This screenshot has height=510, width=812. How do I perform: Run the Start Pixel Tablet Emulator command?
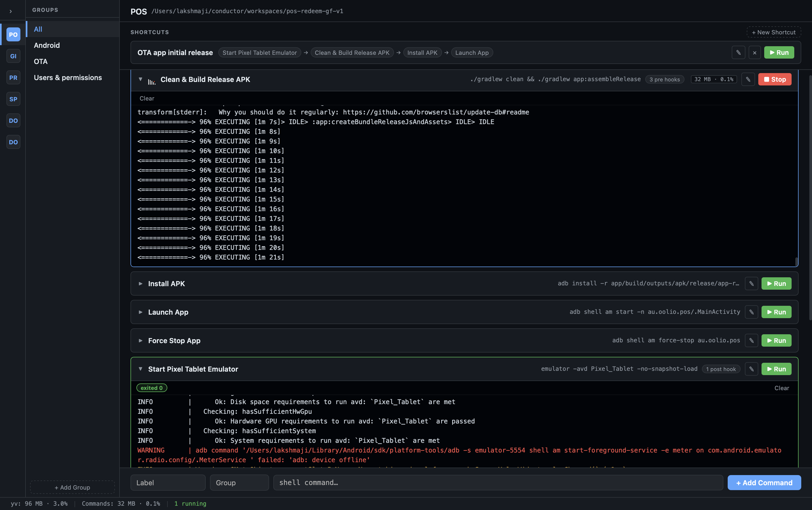(776, 369)
